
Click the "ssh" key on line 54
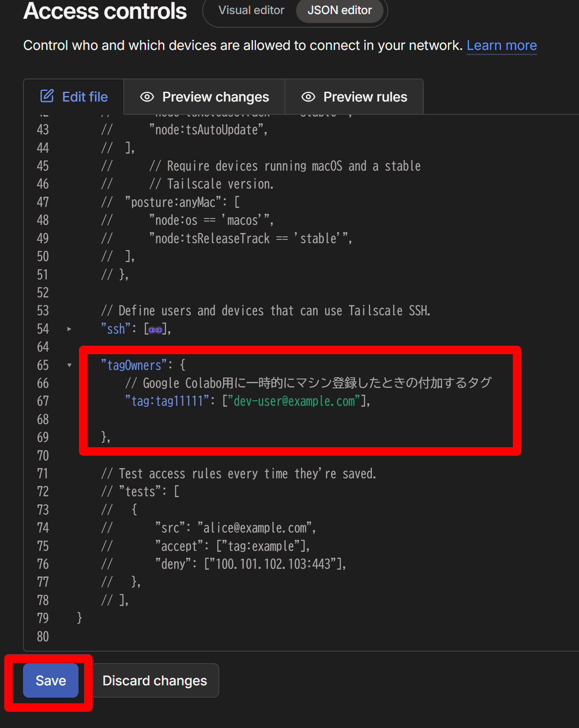(116, 329)
